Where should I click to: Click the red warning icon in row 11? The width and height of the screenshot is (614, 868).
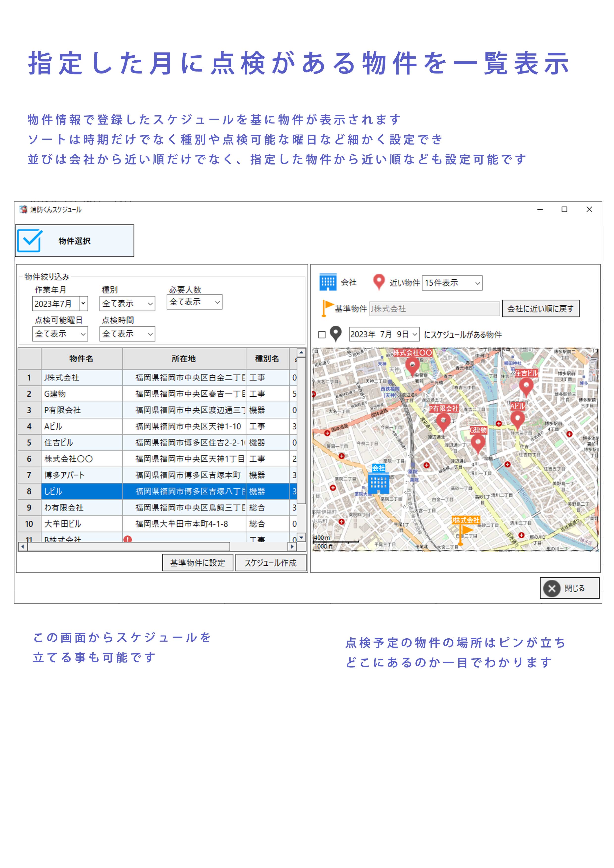[128, 539]
